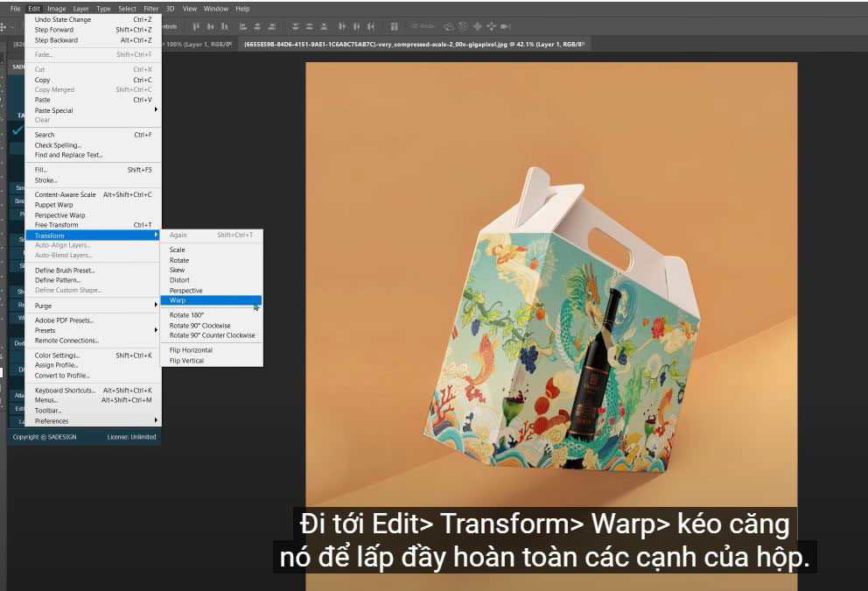
Task: Open the Image menu
Action: [x=57, y=8]
